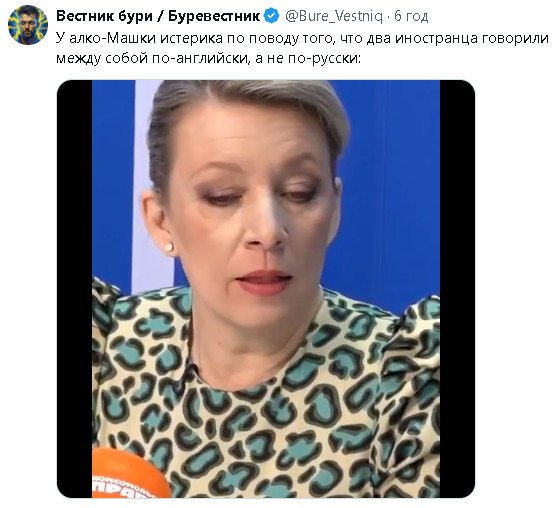Click the right black bar of the video
This screenshot has width=553, height=508.
tap(457, 289)
